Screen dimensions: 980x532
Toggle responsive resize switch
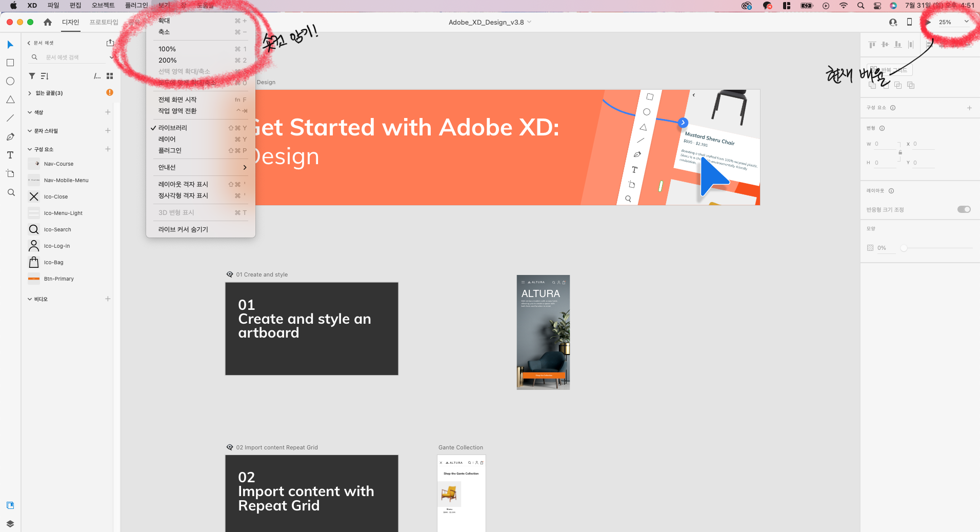click(964, 209)
